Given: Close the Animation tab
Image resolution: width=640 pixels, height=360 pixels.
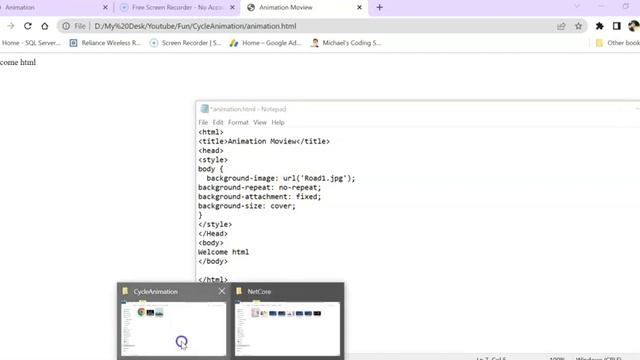Looking at the screenshot, I should pos(105,7).
